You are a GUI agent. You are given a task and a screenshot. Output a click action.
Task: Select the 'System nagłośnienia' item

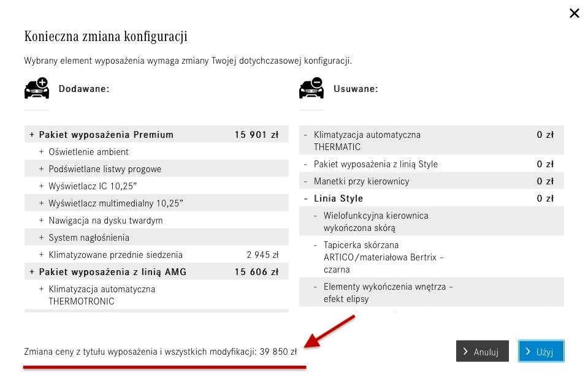[x=156, y=238]
